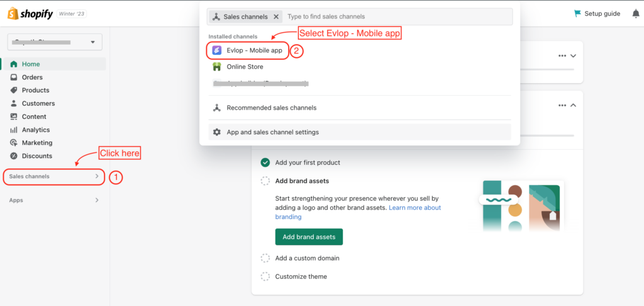Open the store selector dropdown
The height and width of the screenshot is (306, 644).
[55, 42]
